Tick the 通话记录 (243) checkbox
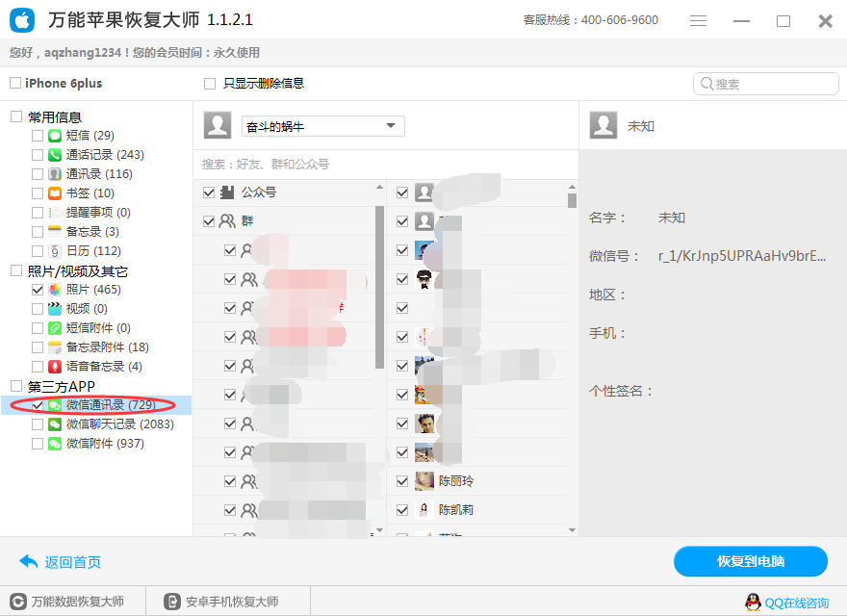 [38, 155]
